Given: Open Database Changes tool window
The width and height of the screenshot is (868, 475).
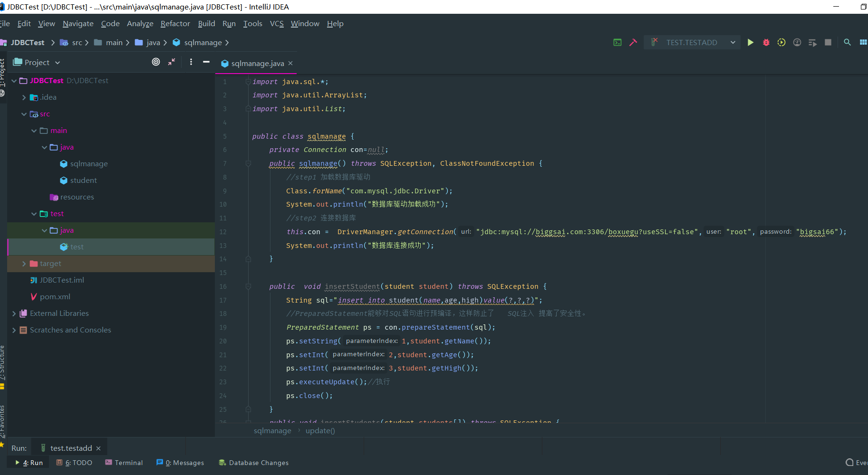Looking at the screenshot, I should pyautogui.click(x=253, y=463).
